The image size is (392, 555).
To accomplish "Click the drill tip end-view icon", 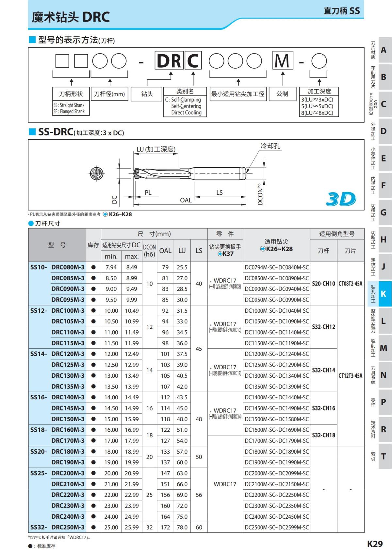I will 96,173.
